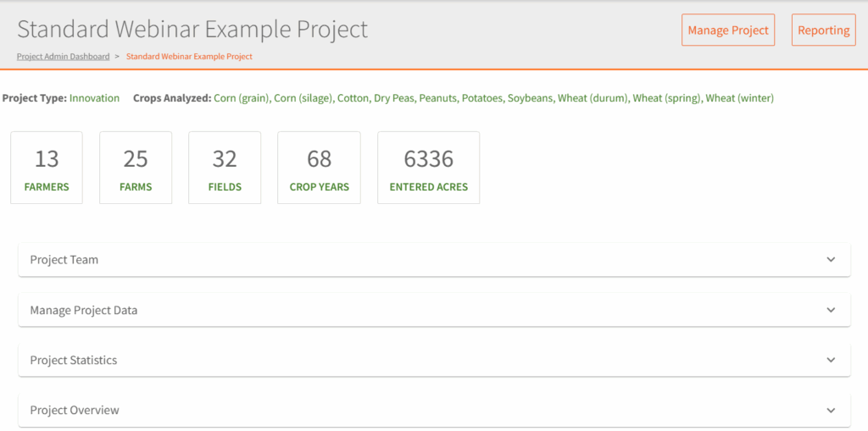Click the Standard Webinar Example Project breadcrumb
The height and width of the screenshot is (431, 868).
[189, 57]
